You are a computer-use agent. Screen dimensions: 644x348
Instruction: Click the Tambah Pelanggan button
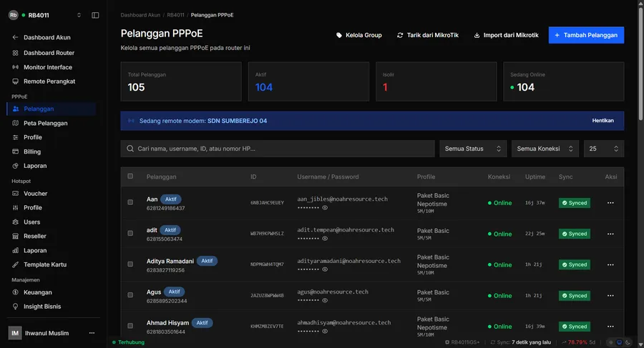(x=586, y=35)
